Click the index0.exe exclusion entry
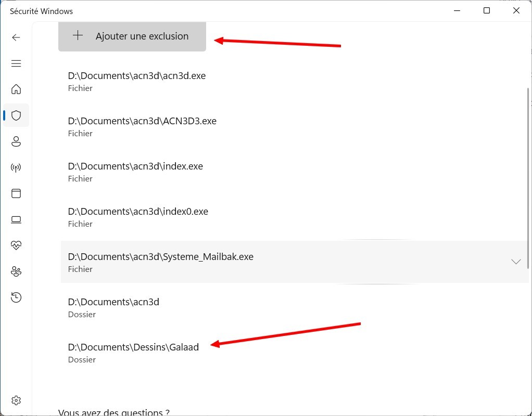532x416 pixels. [138, 217]
